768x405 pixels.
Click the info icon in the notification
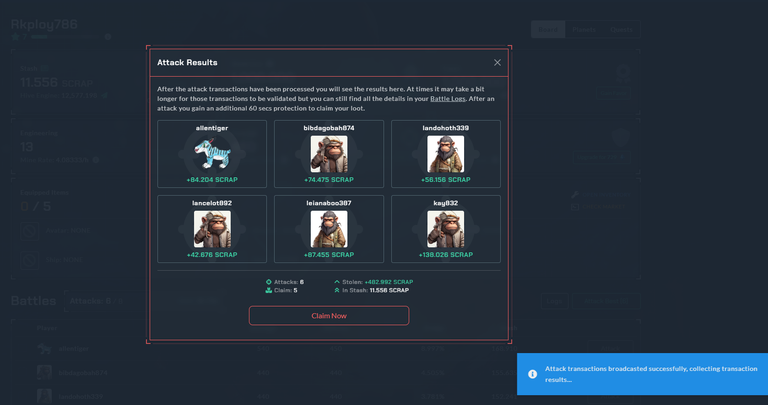click(x=532, y=374)
